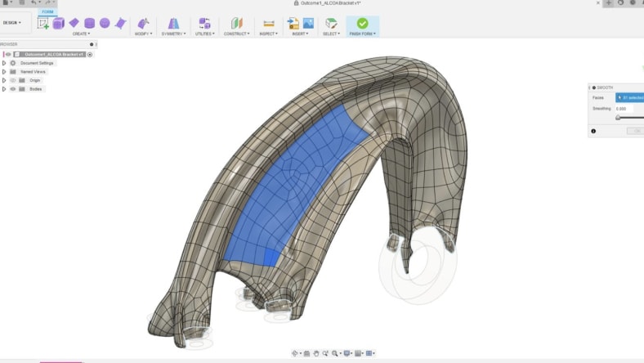644x363 pixels.
Task: Click the Edit Form modify icon
Action: 143,24
